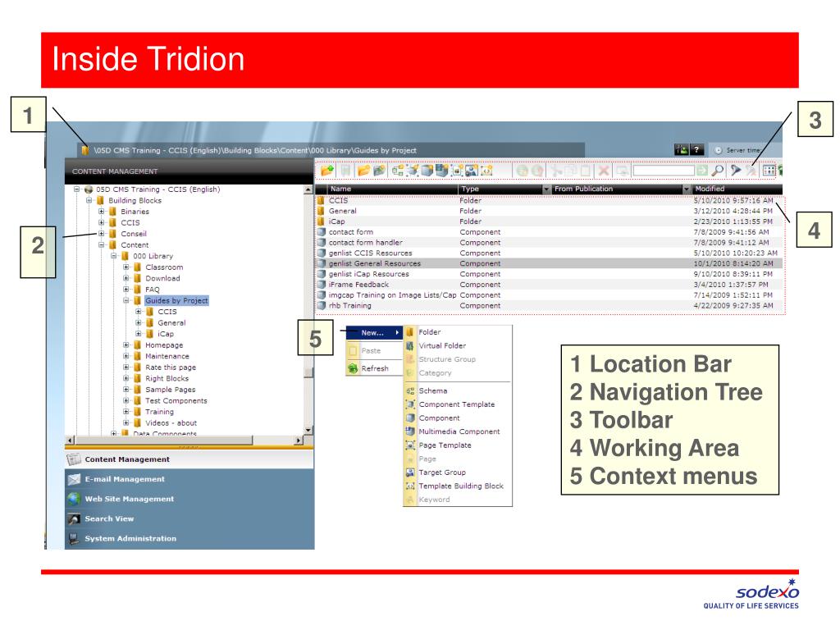
Task: Select the Rate this page tree folder
Action: 171,367
